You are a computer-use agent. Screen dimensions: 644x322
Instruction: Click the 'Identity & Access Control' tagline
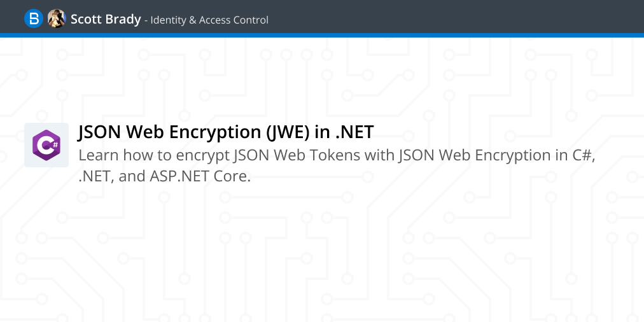209,20
